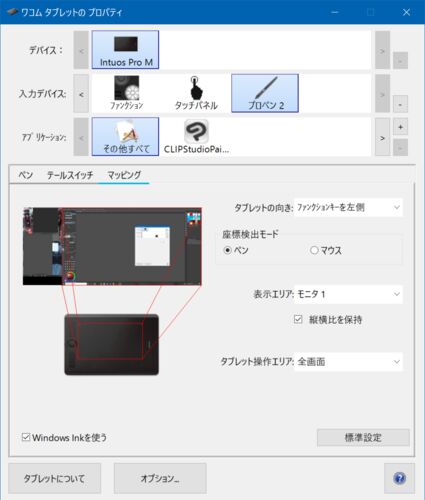Close the ワコム タブレットのプロパティ window
This screenshot has height=500, width=425.
tap(406, 12)
